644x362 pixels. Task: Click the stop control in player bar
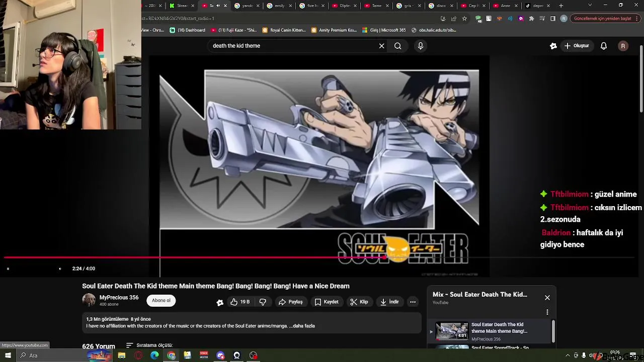tap(8, 269)
